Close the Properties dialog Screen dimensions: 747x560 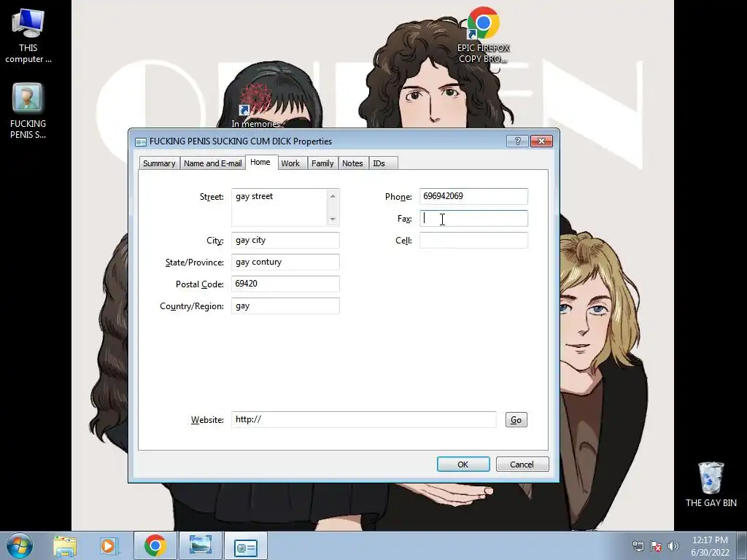tap(542, 141)
